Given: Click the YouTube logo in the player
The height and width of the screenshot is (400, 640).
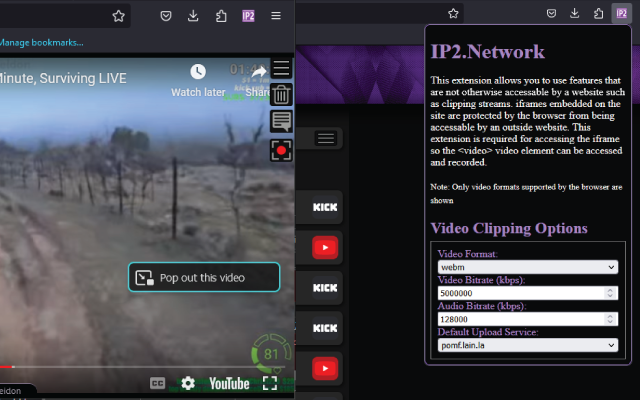Looking at the screenshot, I should pyautogui.click(x=229, y=384).
